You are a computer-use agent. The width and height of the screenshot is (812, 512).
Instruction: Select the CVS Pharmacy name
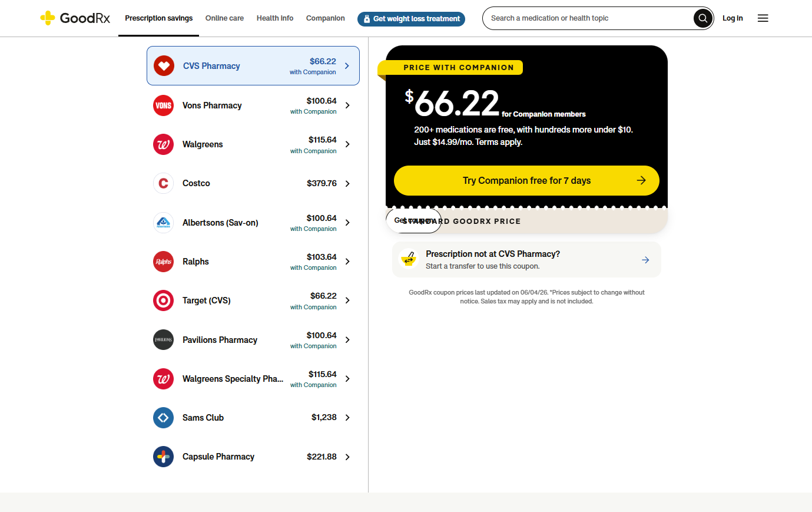(211, 66)
